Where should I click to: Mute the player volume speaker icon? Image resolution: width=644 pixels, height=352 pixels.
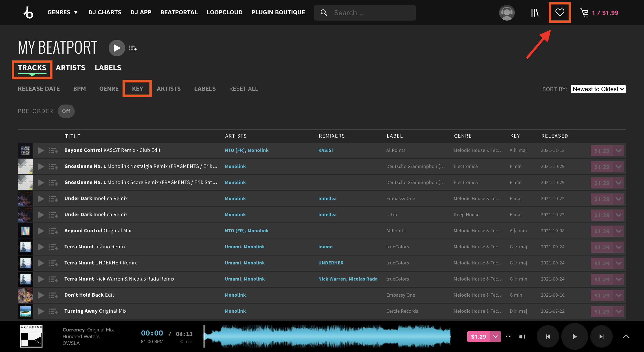522,337
